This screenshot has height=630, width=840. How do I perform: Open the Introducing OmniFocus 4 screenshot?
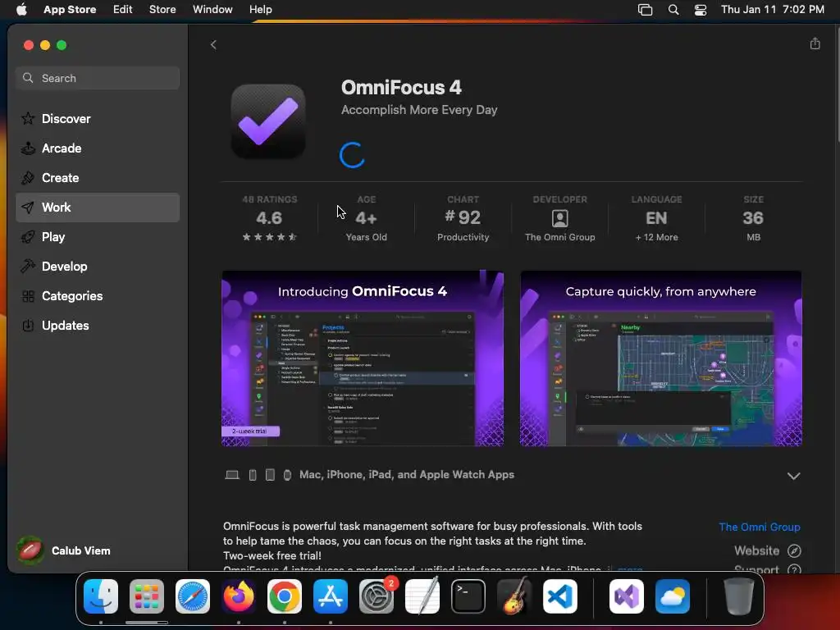[x=363, y=358]
